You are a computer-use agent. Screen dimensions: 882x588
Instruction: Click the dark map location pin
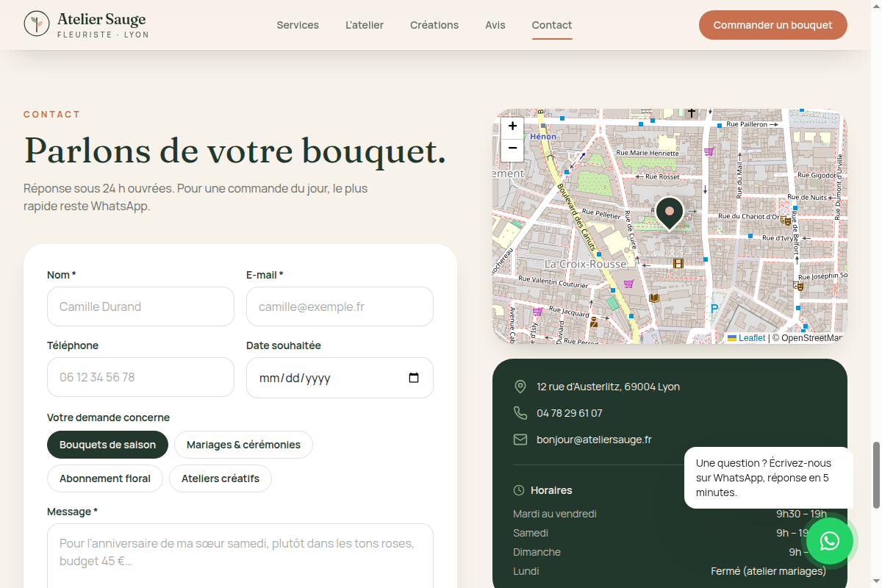[670, 213]
